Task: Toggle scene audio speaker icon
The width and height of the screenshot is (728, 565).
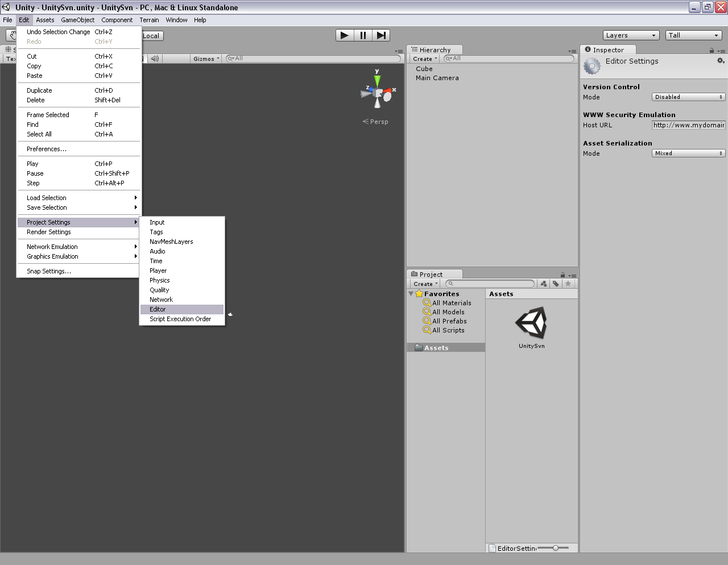Action: (x=155, y=59)
